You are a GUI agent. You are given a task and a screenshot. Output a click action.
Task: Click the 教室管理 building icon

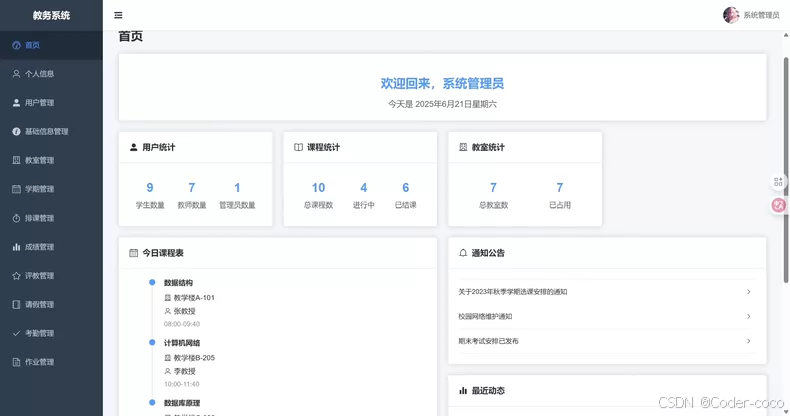tap(17, 160)
